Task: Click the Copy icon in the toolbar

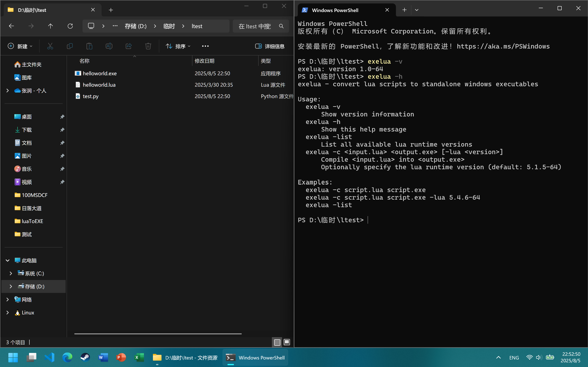Action: pos(70,46)
